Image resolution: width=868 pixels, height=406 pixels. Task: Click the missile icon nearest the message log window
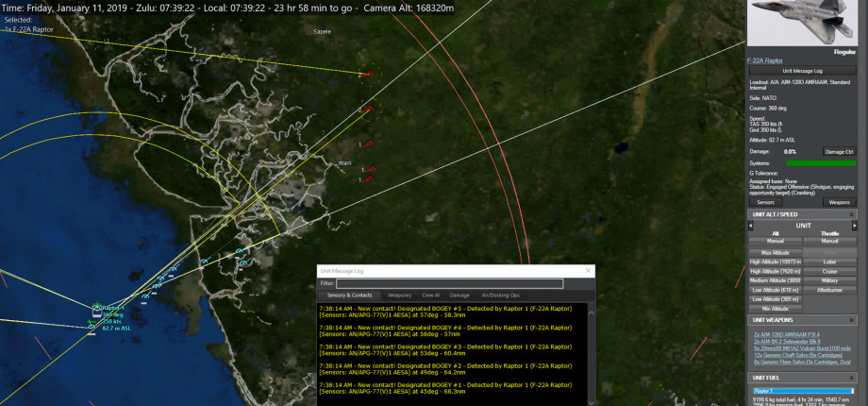tap(242, 262)
